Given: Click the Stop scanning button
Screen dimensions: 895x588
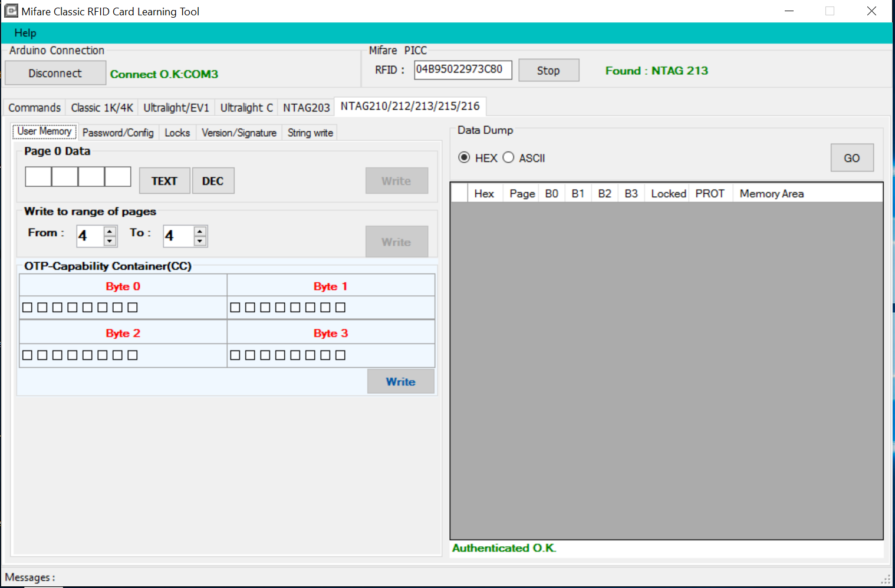Looking at the screenshot, I should pyautogui.click(x=548, y=71).
